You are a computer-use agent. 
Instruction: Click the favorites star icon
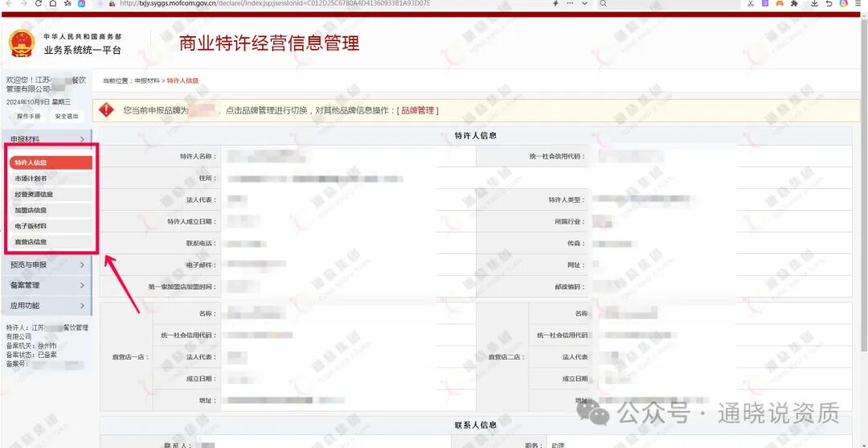[x=68, y=3]
